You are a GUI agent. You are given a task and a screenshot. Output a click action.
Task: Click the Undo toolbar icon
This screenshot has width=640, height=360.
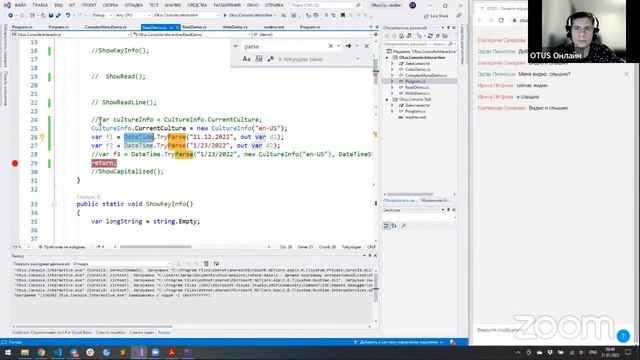tap(69, 15)
